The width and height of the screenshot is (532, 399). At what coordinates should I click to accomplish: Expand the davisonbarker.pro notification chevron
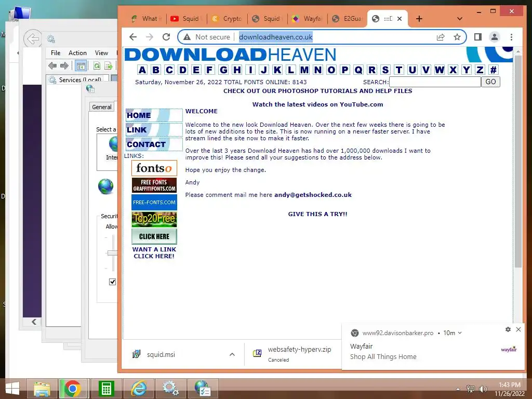460,333
